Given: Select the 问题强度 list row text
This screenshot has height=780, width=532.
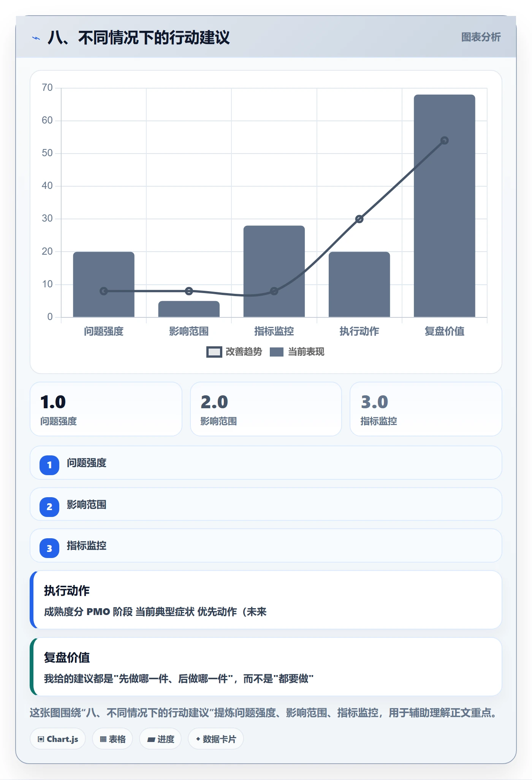Looking at the screenshot, I should pos(87,463).
